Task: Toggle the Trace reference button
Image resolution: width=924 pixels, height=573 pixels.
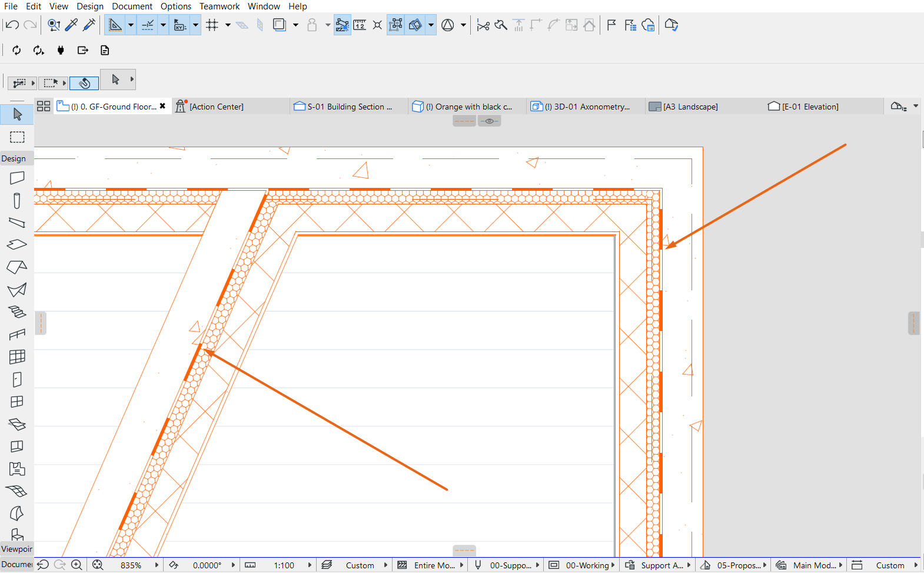Action: click(280, 25)
